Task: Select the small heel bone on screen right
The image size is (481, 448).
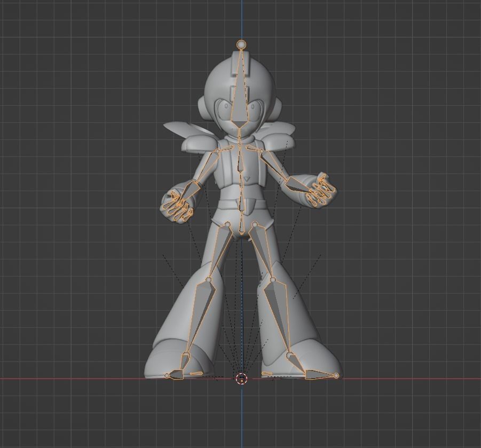Action: (x=266, y=373)
